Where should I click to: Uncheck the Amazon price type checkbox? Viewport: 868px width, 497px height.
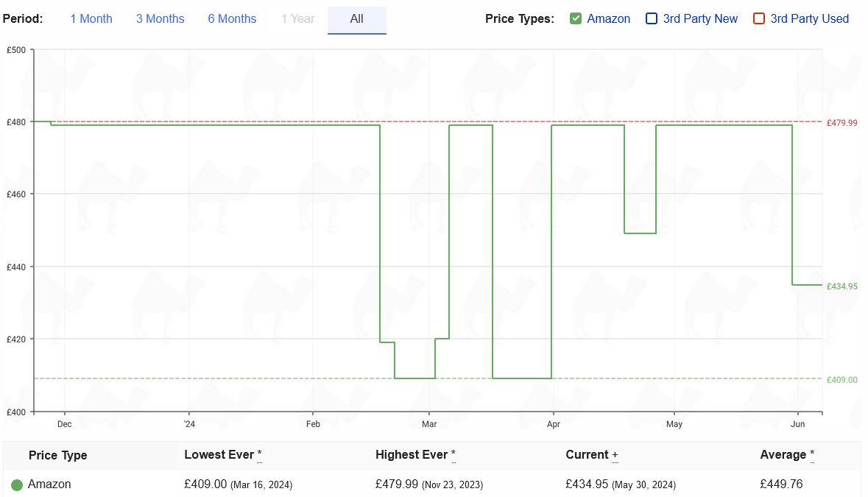[x=576, y=19]
